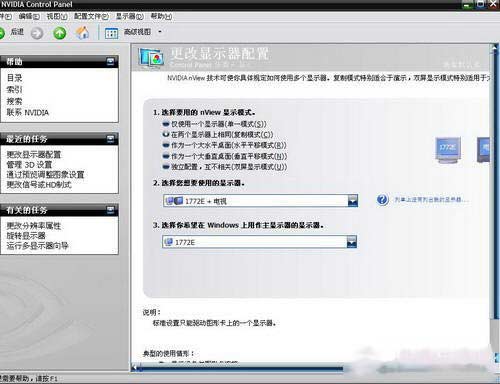
Task: Minimize the NVIDIA Control Panel window
Action: point(468,5)
